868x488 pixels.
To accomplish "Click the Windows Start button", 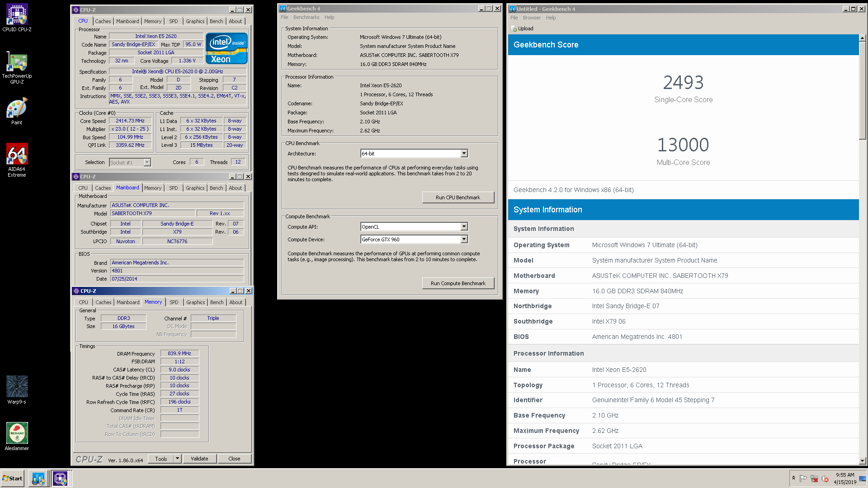I will pyautogui.click(x=13, y=478).
